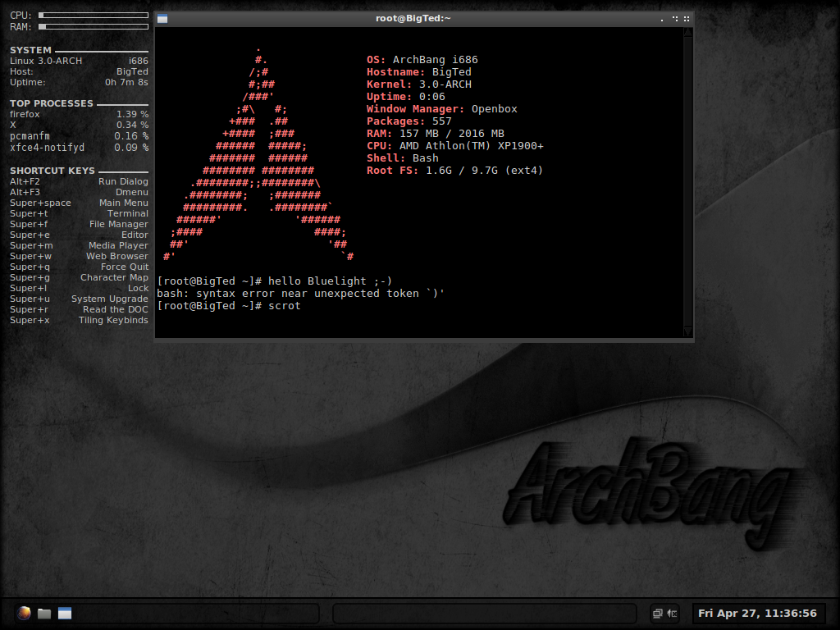The height and width of the screenshot is (630, 840).
Task: Click 'Root FS: 1.6G / 9.7G (ext4)' line
Action: click(x=454, y=171)
